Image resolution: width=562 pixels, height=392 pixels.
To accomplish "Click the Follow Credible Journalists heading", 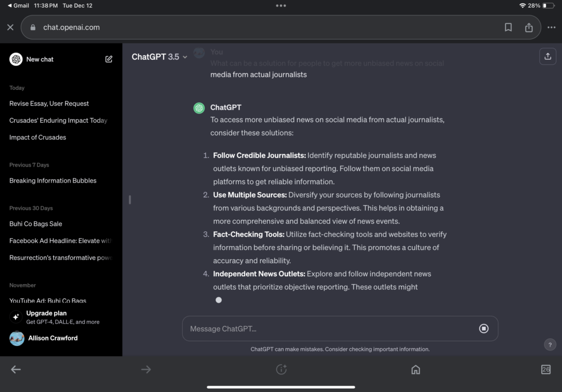I will (x=260, y=155).
